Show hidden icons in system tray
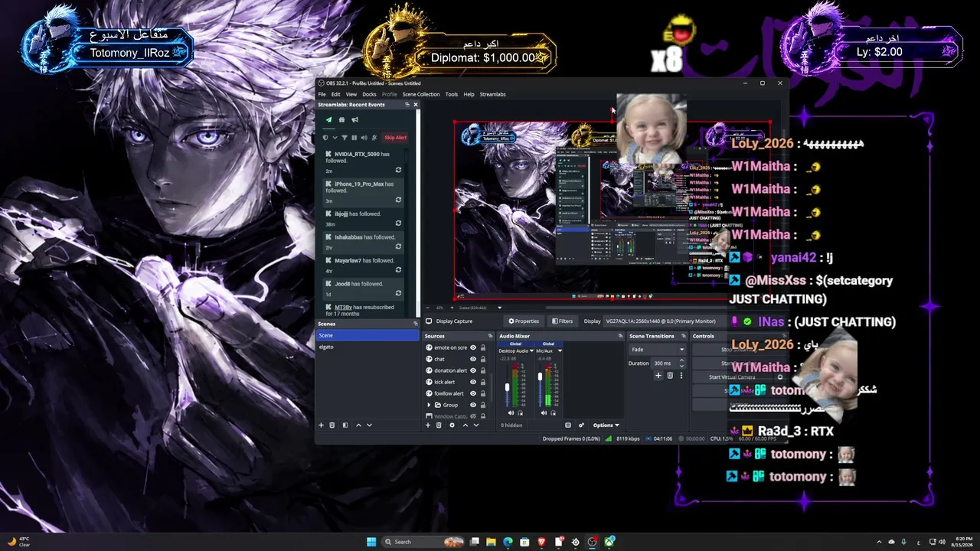The image size is (980, 551). tap(879, 542)
